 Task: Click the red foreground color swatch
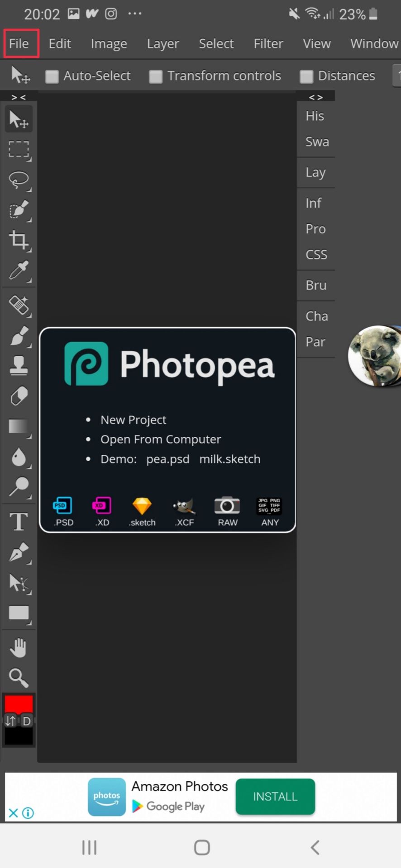pyautogui.click(x=19, y=704)
